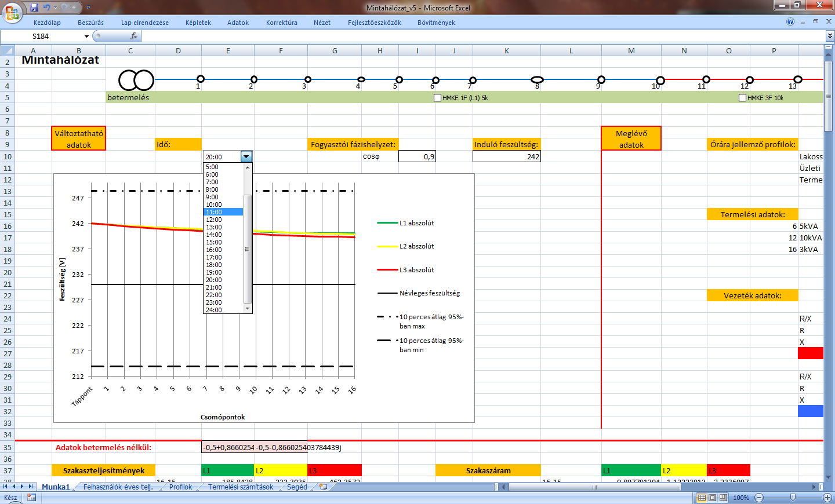835x504 pixels.
Task: Open the Bővítmények ribbon tab
Action: click(x=436, y=23)
